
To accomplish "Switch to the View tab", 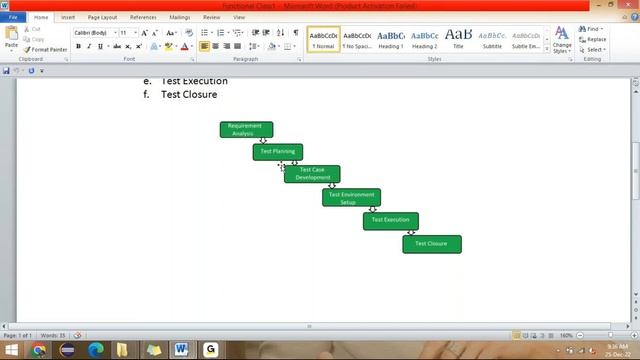I will click(x=239, y=17).
